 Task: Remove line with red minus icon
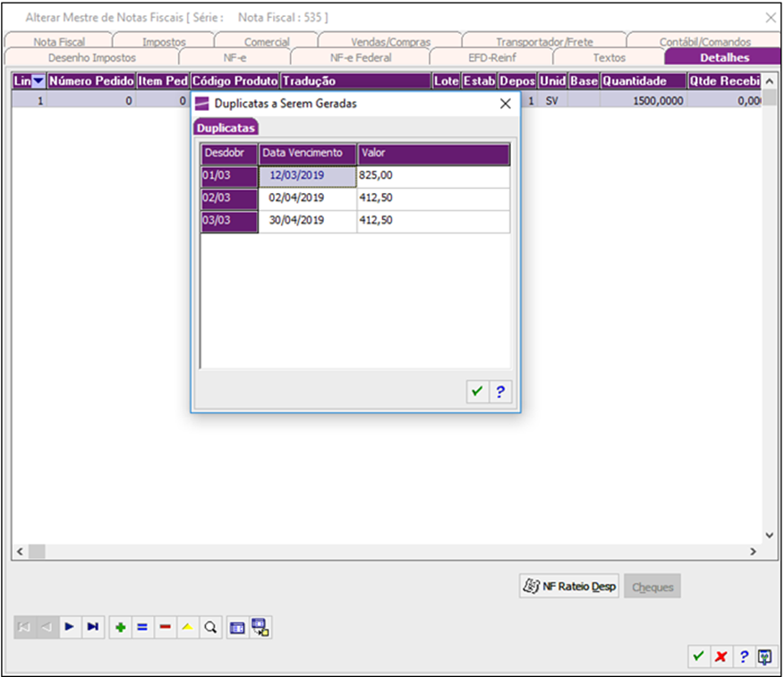pos(165,628)
